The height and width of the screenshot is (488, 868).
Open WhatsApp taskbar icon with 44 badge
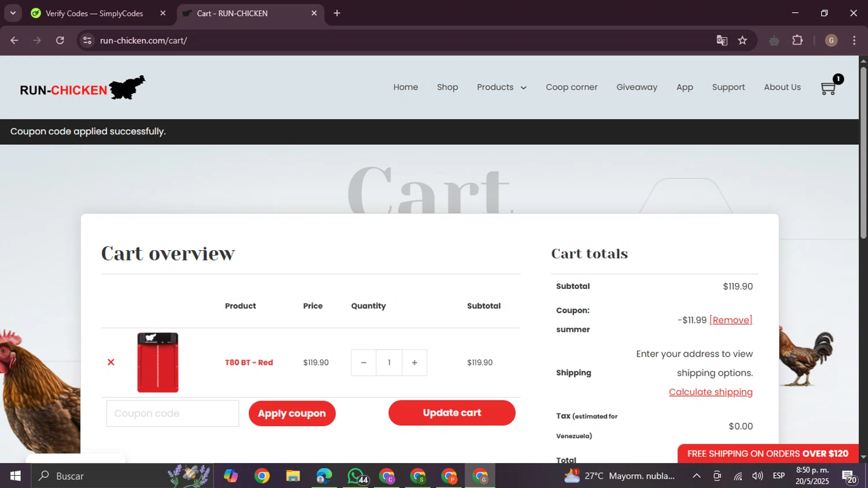coord(357,476)
